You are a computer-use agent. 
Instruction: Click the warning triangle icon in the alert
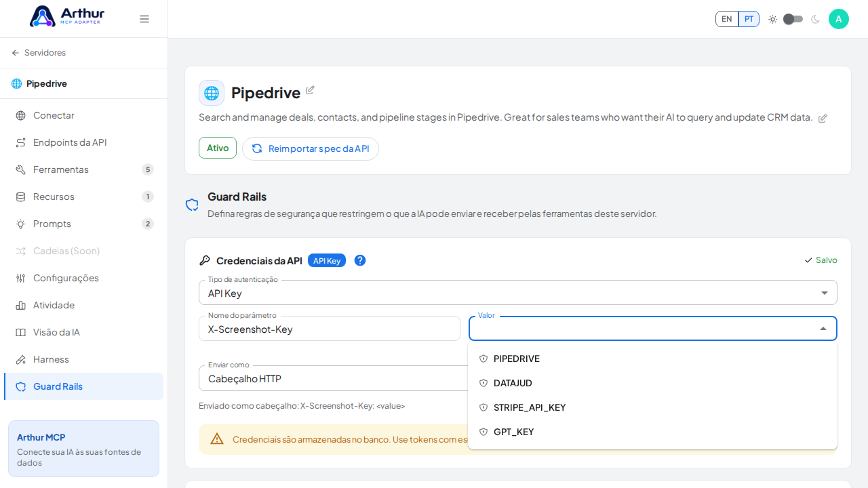pos(217,439)
